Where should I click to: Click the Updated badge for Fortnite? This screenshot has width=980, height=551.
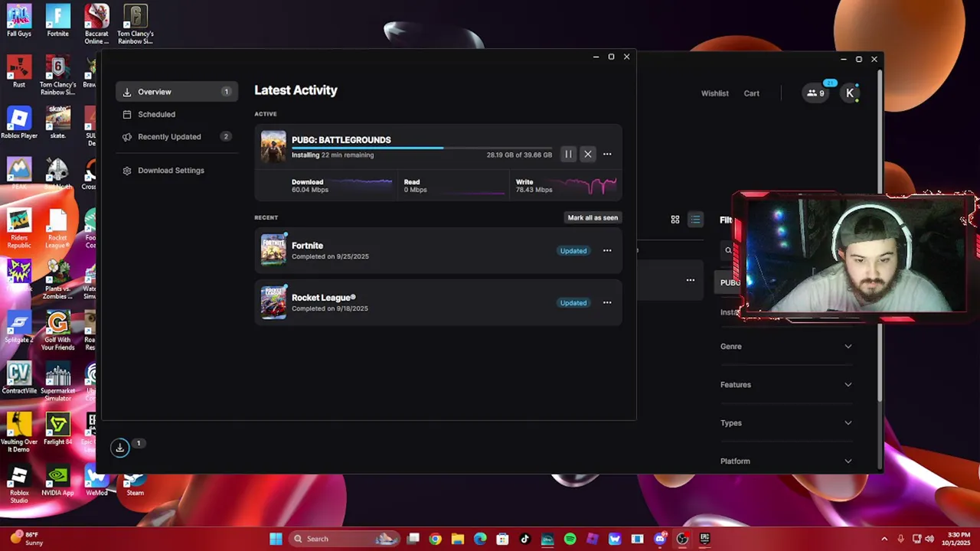pos(573,251)
